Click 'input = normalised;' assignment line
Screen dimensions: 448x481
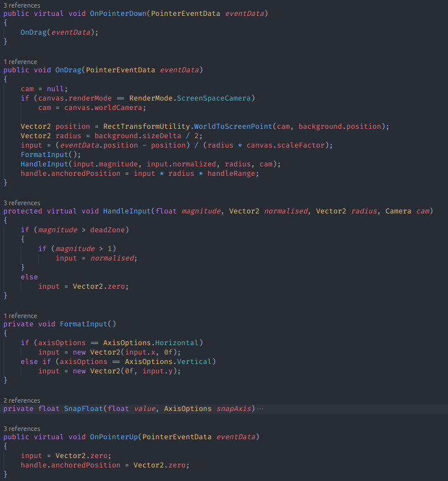point(96,258)
